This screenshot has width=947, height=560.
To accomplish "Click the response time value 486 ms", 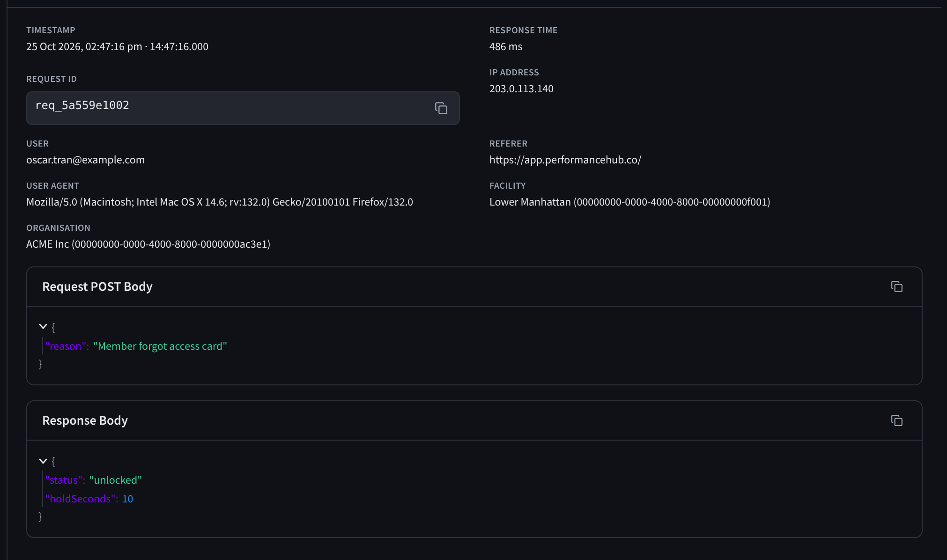I will [x=506, y=46].
